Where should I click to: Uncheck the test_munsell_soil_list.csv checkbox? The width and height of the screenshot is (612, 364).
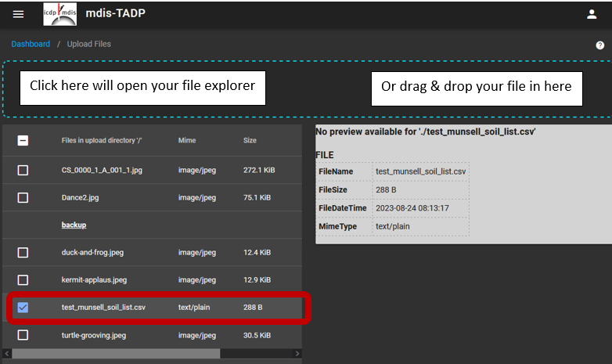pyautogui.click(x=23, y=308)
